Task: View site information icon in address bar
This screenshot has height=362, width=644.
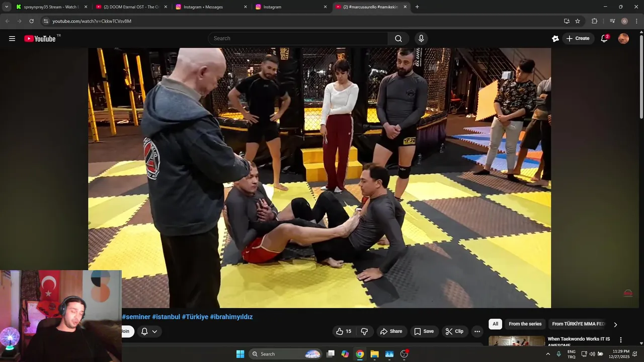Action: tap(46, 21)
